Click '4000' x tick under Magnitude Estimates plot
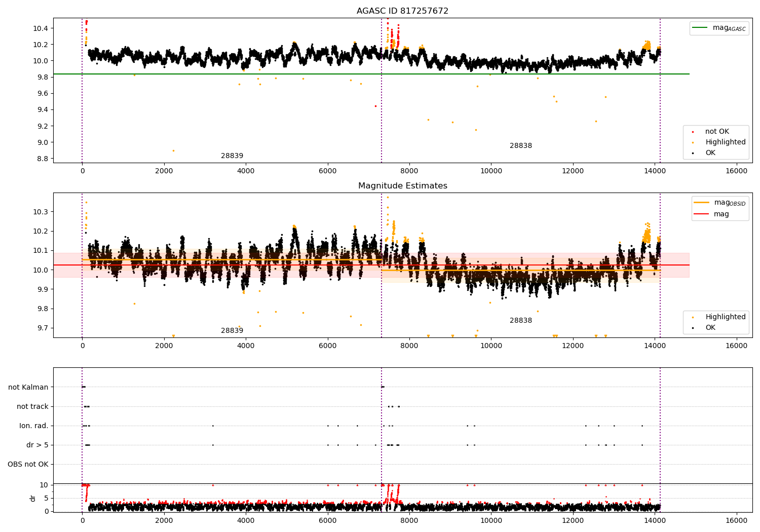Image resolution: width=760 pixels, height=532 pixels. (246, 346)
